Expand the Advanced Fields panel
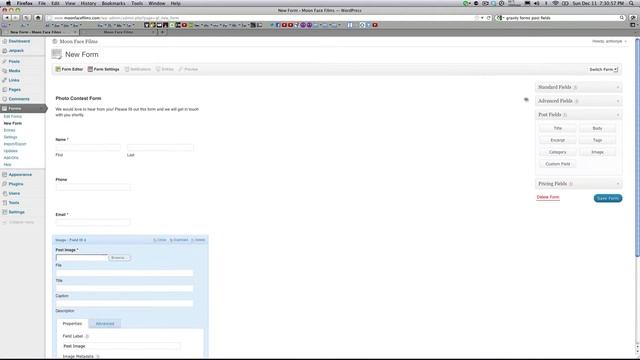This screenshot has width=640, height=360. (578, 101)
